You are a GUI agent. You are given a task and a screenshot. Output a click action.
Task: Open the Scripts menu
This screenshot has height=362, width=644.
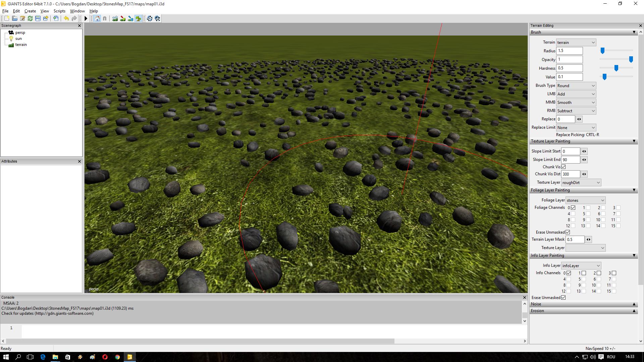click(x=59, y=11)
